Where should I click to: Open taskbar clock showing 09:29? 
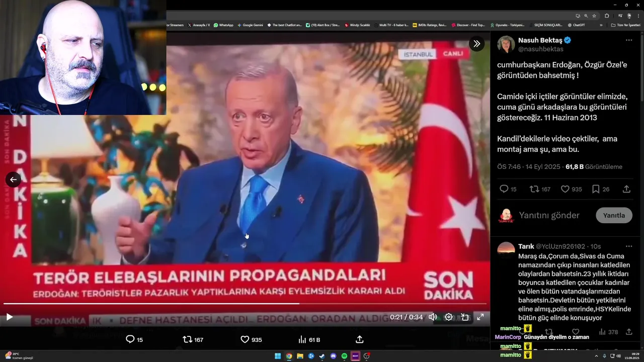point(631,356)
